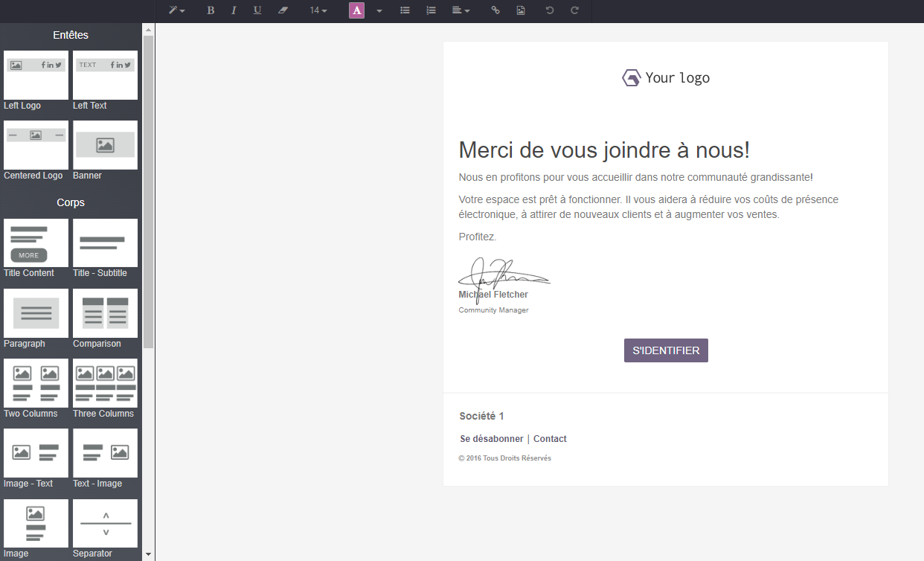Apply the purple font color swatch
The image size is (924, 561).
(357, 10)
